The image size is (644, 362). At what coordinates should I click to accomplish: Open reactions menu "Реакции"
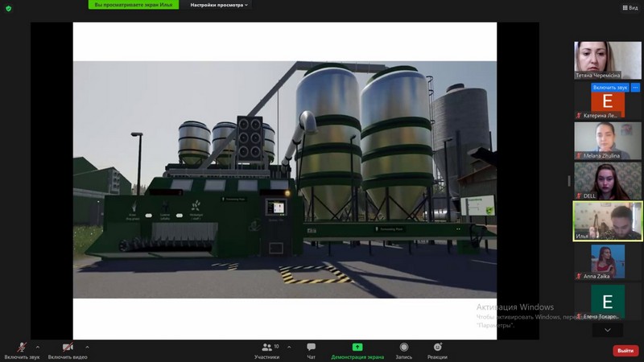coord(437,351)
